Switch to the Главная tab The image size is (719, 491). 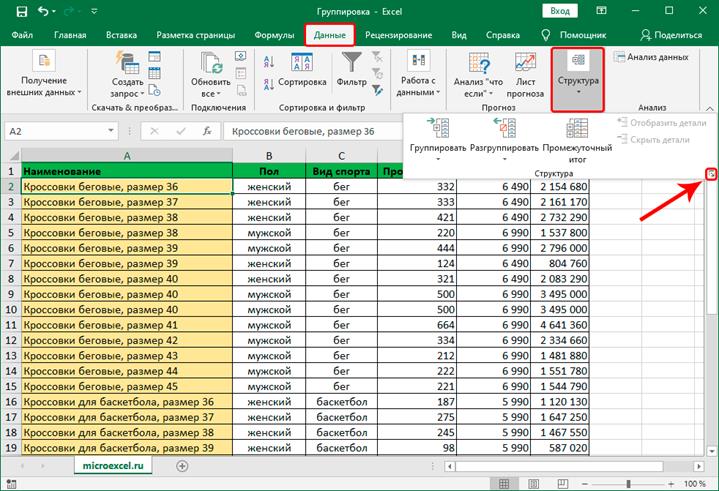[x=70, y=35]
